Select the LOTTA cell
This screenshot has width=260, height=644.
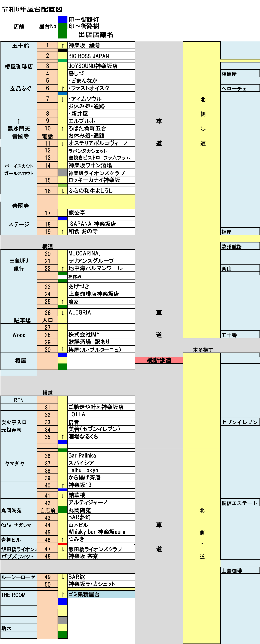tap(101, 414)
